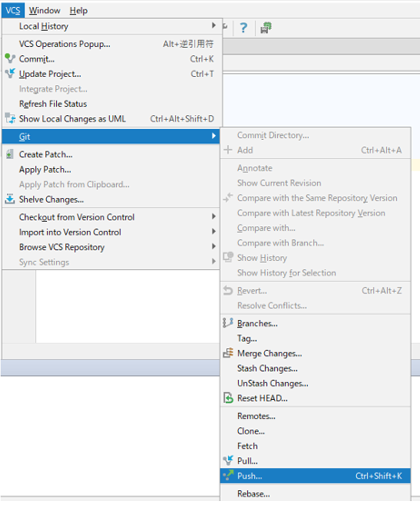Click Annotate in Git submenu
Image resolution: width=420 pixels, height=505 pixels.
coord(316,168)
